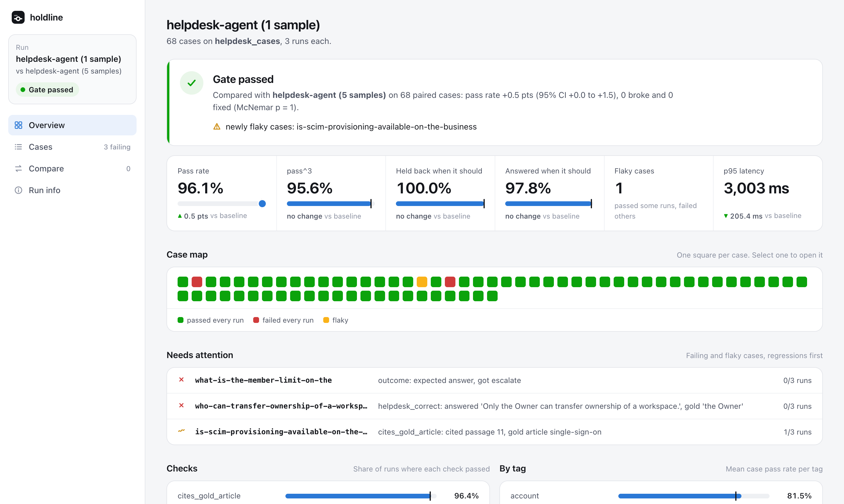Click the Pass rate progress indicator dot
The image size is (844, 504).
[262, 204]
